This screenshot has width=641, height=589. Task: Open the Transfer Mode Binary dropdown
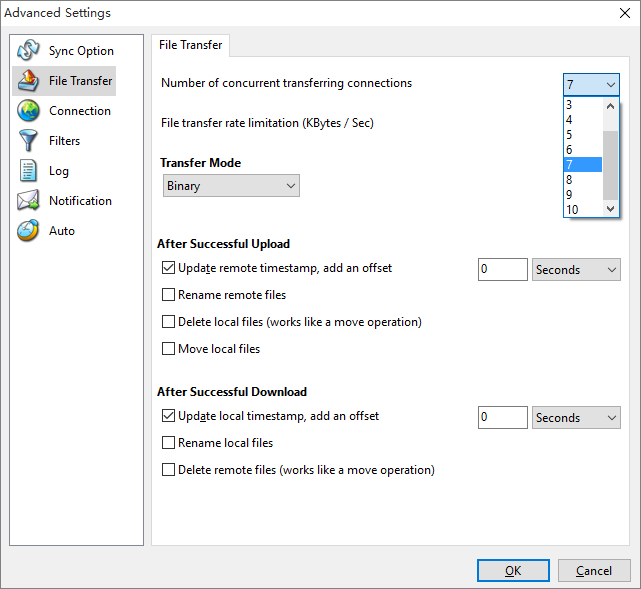(x=231, y=186)
